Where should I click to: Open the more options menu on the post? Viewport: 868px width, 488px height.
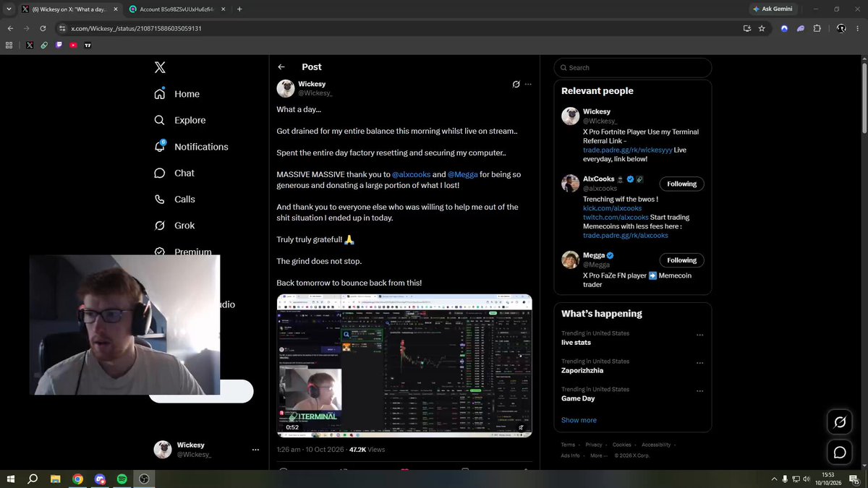tap(528, 84)
